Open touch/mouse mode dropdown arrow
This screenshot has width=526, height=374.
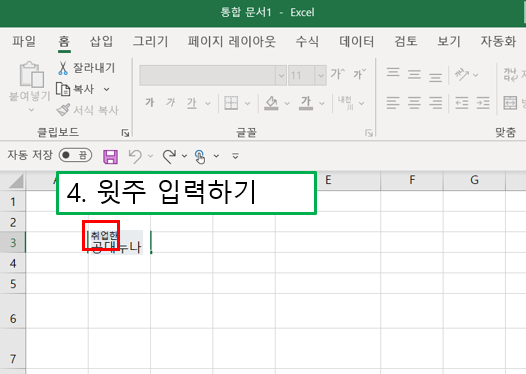tap(216, 156)
